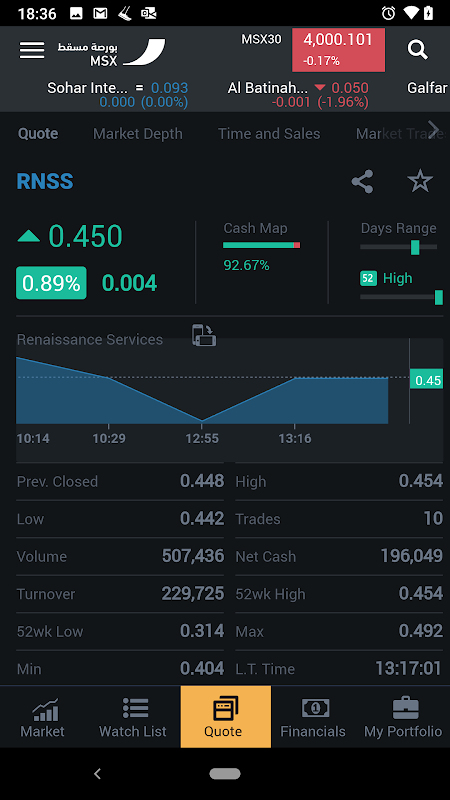Tap the RNSS symbol title
Viewport: 450px width, 800px height.
(45, 182)
